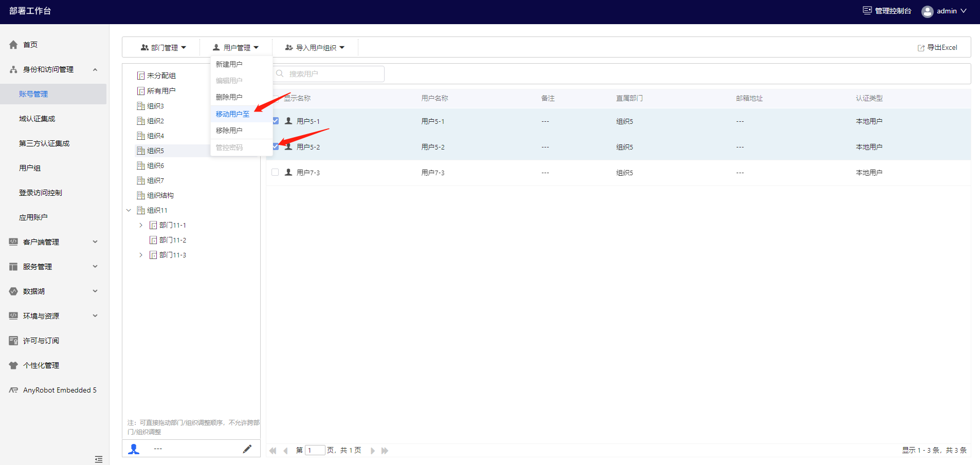Screen dimensions: 980x465
Task: Go to first page pagination icon
Action: click(273, 451)
